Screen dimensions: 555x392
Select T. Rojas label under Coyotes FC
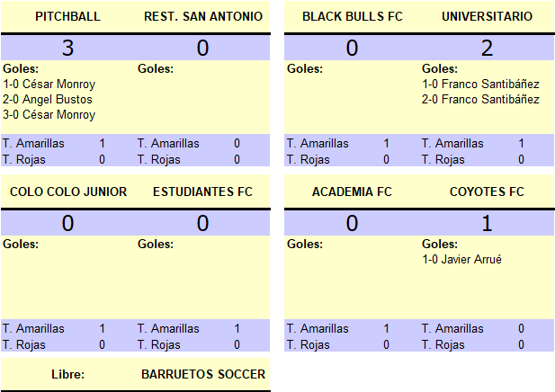[x=443, y=344]
